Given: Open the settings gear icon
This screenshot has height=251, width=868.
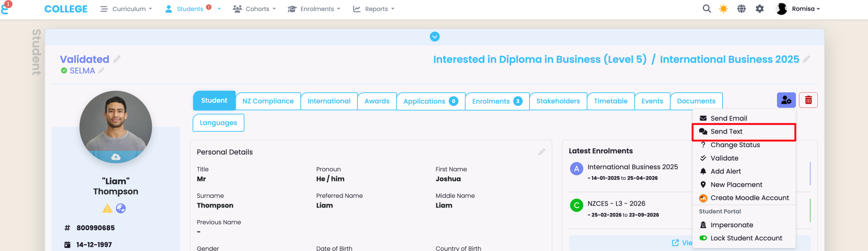Looking at the screenshot, I should click(759, 9).
